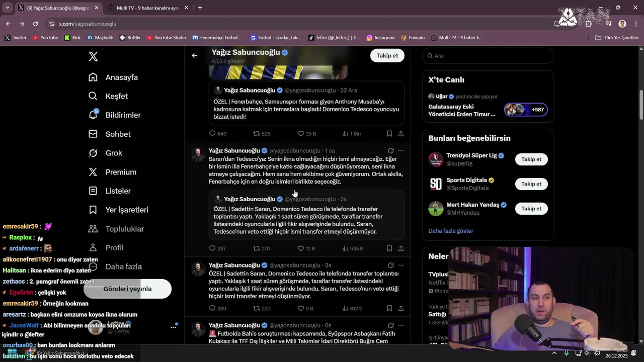Open Keşfet search page

(108, 96)
